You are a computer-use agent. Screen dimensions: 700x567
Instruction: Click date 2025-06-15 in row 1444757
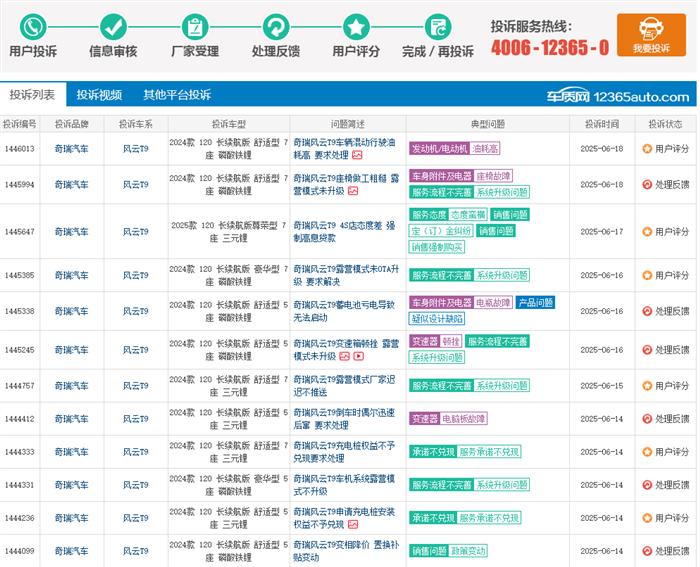(602, 386)
